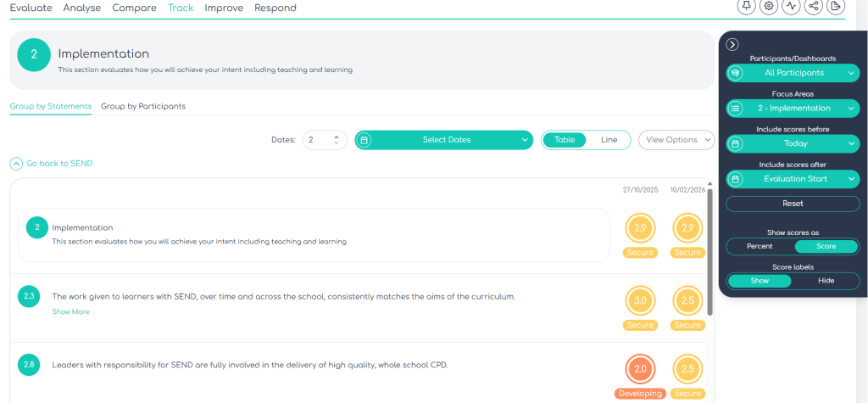
Task: Click the share icon
Action: [x=813, y=6]
